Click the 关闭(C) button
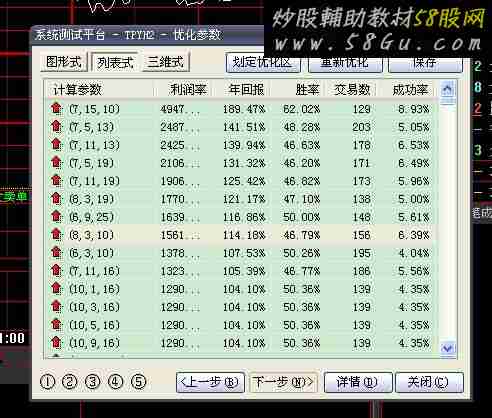This screenshot has width=492, height=418. 429,382
